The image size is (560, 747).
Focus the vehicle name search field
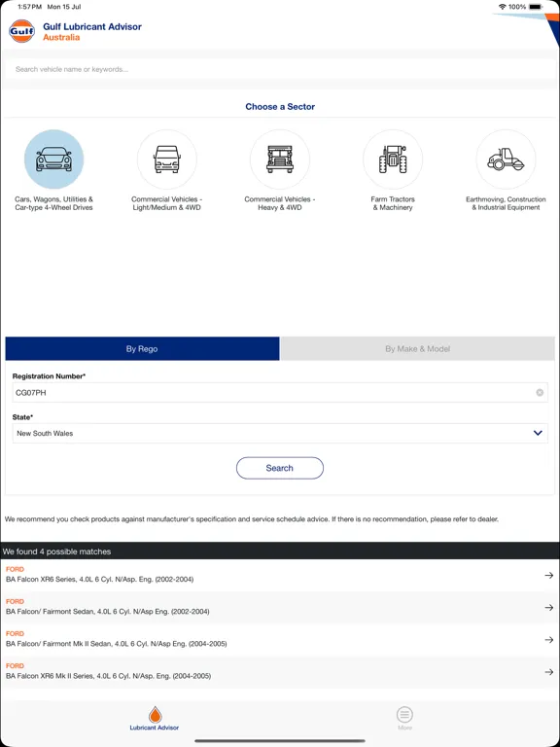pyautogui.click(x=280, y=69)
